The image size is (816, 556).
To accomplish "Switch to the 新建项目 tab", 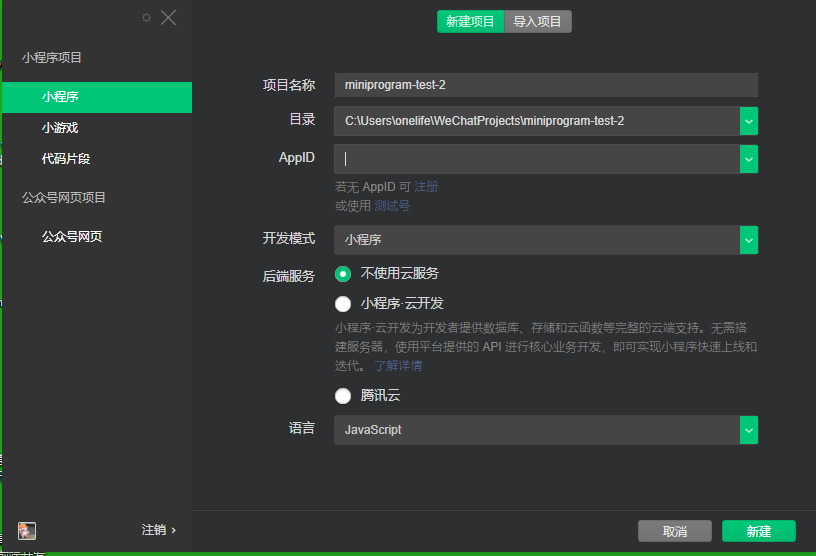I will [470, 21].
